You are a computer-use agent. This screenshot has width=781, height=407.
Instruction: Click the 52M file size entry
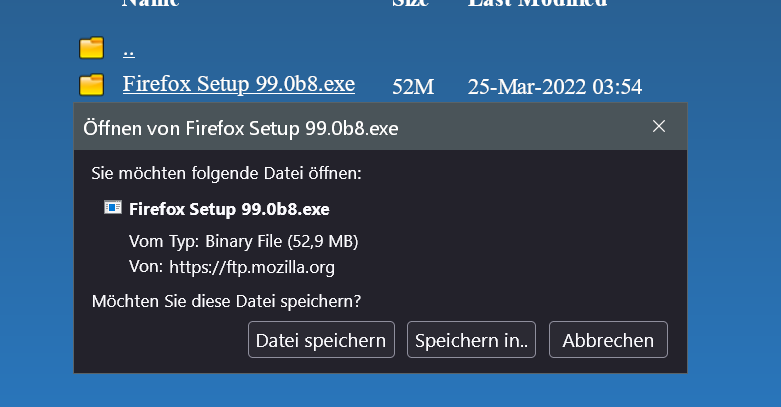tap(413, 87)
